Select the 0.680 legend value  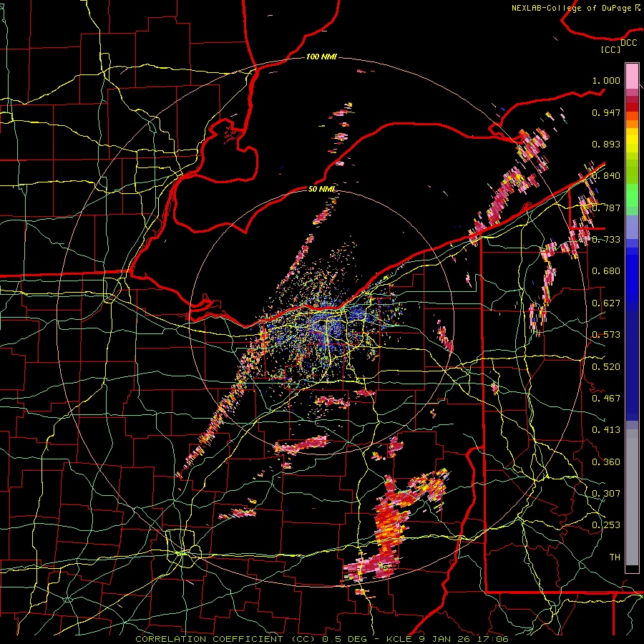click(606, 271)
